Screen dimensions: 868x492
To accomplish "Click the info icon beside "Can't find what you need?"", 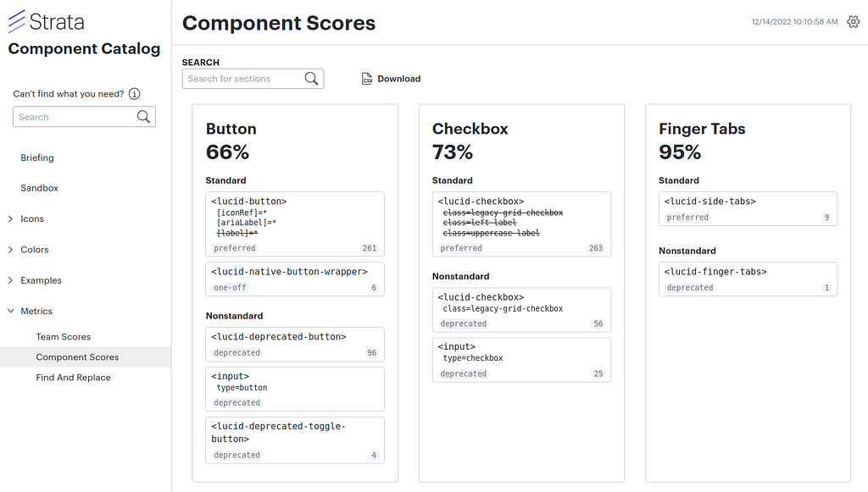I will (135, 94).
